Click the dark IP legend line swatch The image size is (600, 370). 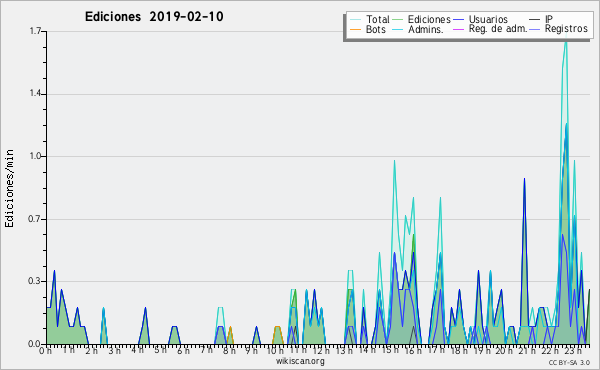coord(535,20)
